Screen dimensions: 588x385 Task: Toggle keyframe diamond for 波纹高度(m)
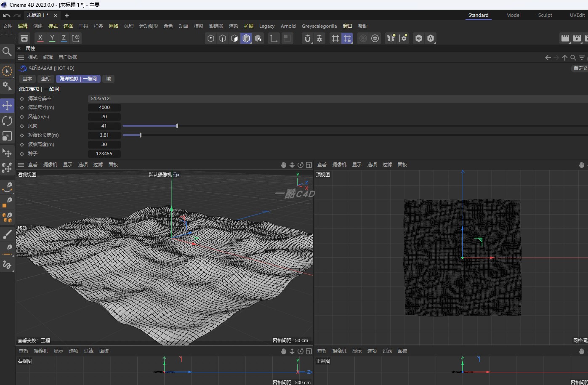(22, 145)
